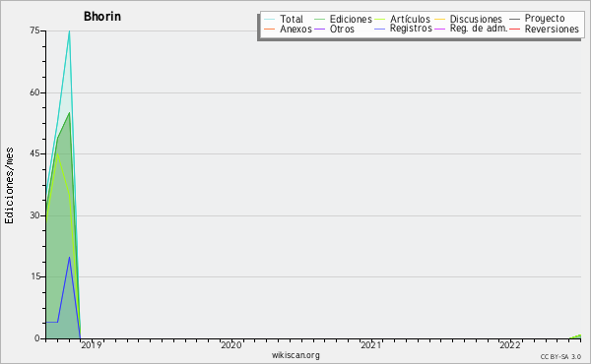
Task: Click the Ediciones/mes axis label
Action: (9, 186)
